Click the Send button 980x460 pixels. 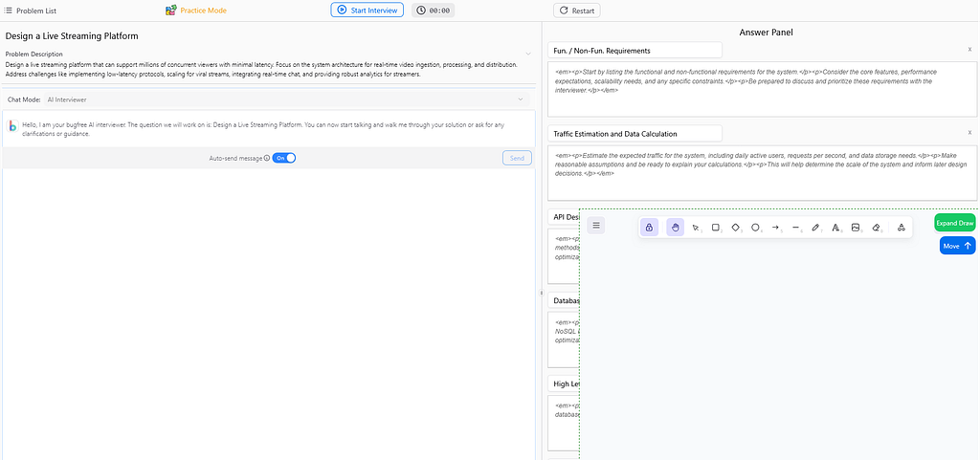coord(517,158)
